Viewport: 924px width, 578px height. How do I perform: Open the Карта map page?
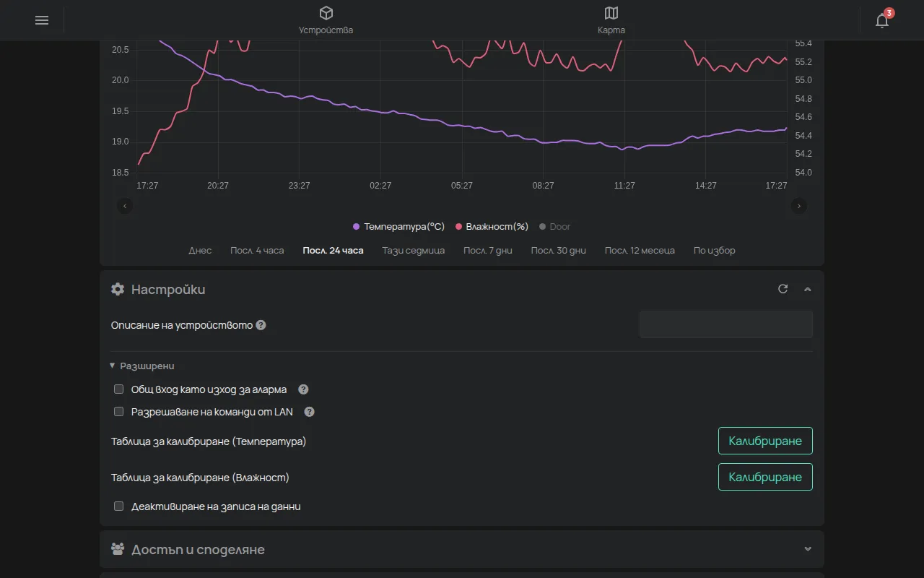coord(611,20)
